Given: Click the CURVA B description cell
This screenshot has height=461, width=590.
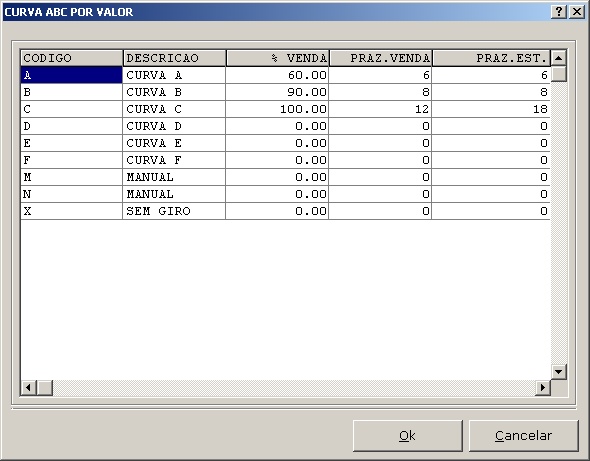Looking at the screenshot, I should coord(174,92).
